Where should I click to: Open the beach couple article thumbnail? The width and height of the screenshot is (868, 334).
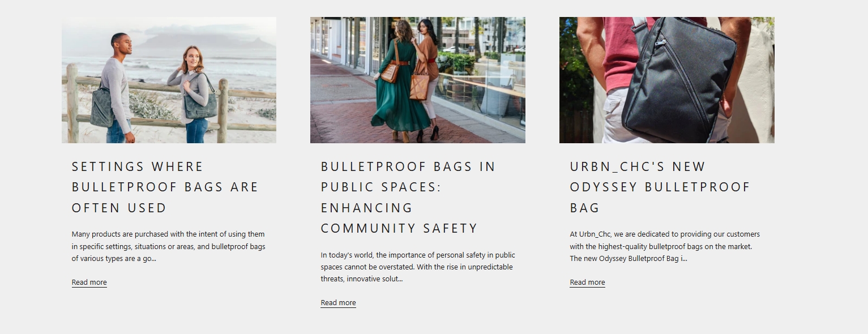tap(169, 80)
